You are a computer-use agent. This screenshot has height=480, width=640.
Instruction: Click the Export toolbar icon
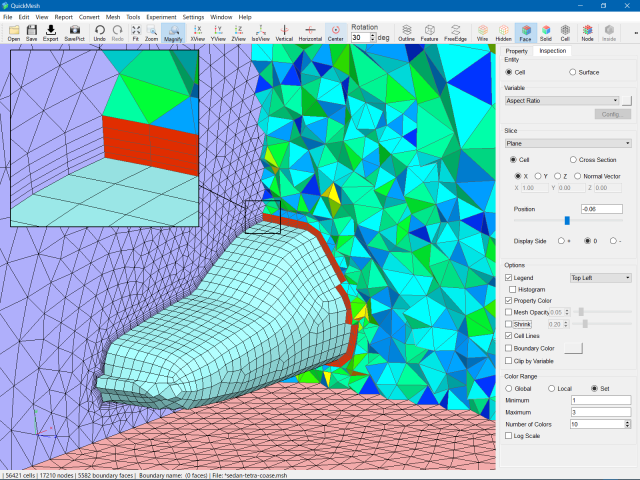pos(50,32)
